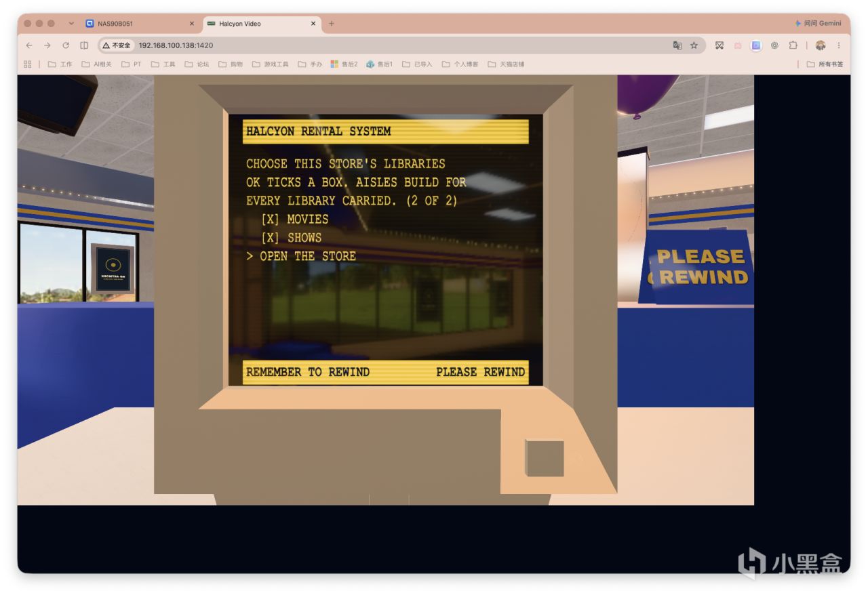The image size is (868, 595).
Task: Open the 售后2 bookmark
Action: point(344,64)
